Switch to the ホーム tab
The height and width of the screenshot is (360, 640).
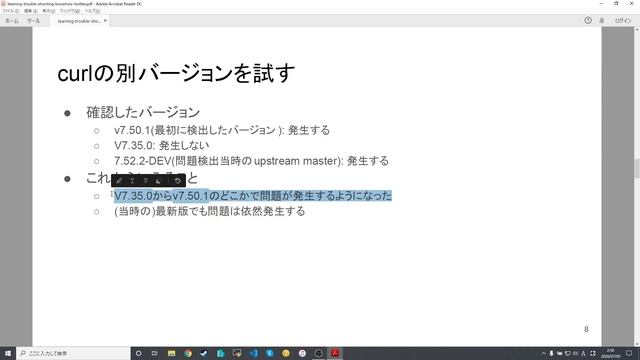[11, 20]
